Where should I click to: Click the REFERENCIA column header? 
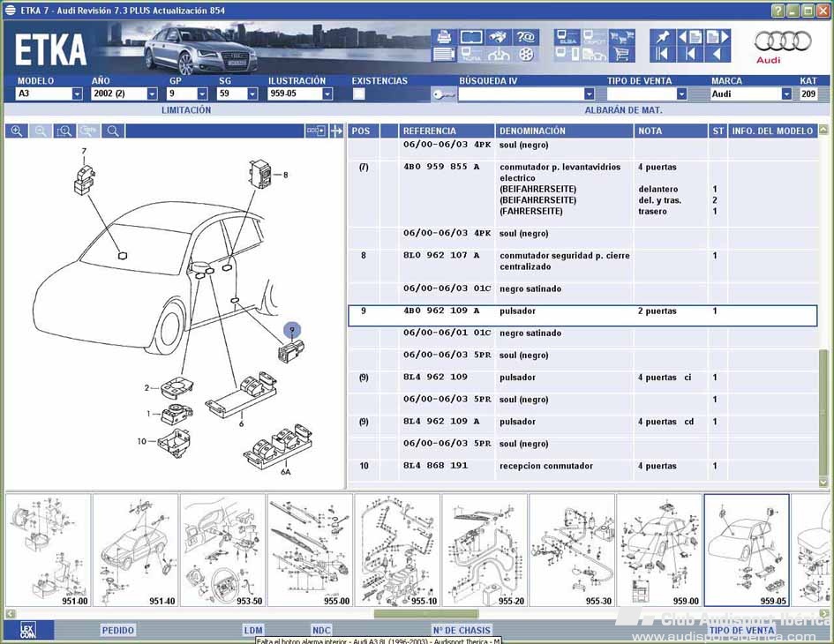pos(447,131)
